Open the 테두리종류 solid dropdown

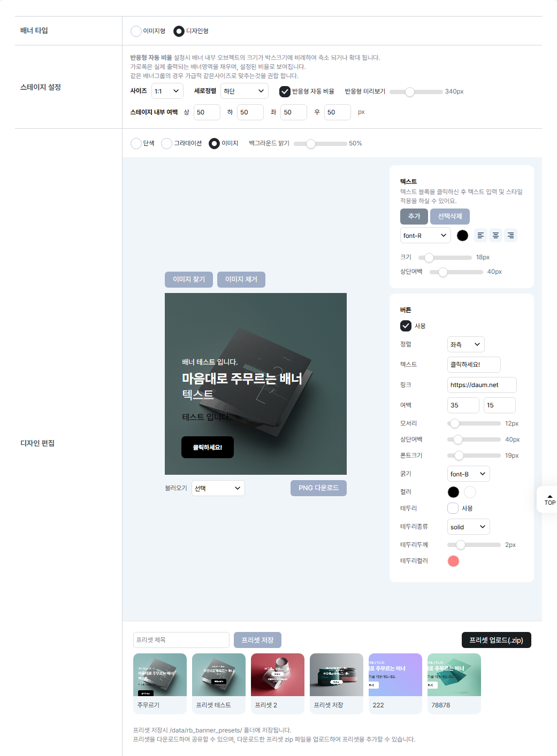468,527
